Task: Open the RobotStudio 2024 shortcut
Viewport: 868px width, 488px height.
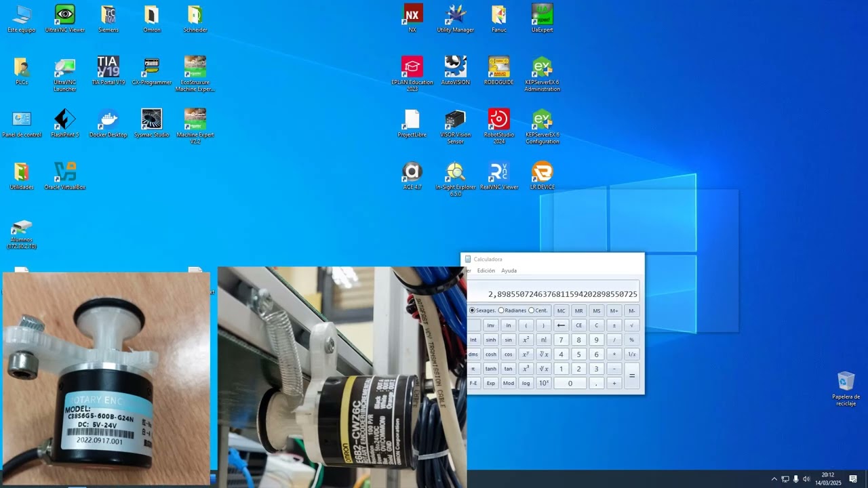Action: click(499, 126)
